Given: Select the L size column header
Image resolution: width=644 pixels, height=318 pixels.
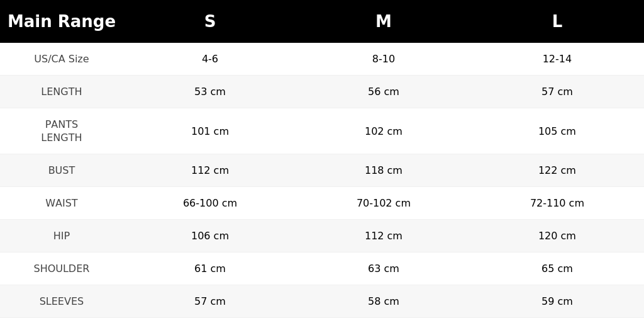Looking at the screenshot, I should tap(557, 21).
